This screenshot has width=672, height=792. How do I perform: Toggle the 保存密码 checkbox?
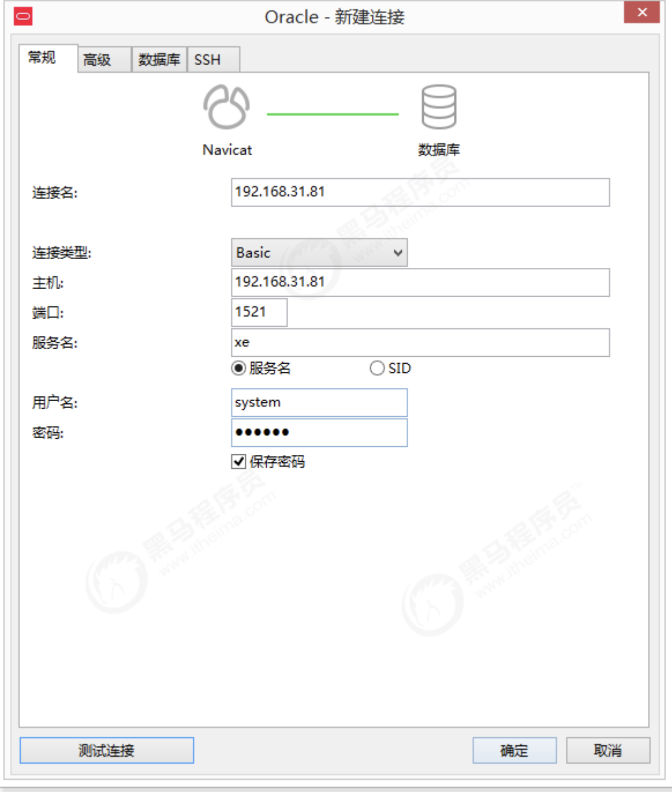coord(238,461)
